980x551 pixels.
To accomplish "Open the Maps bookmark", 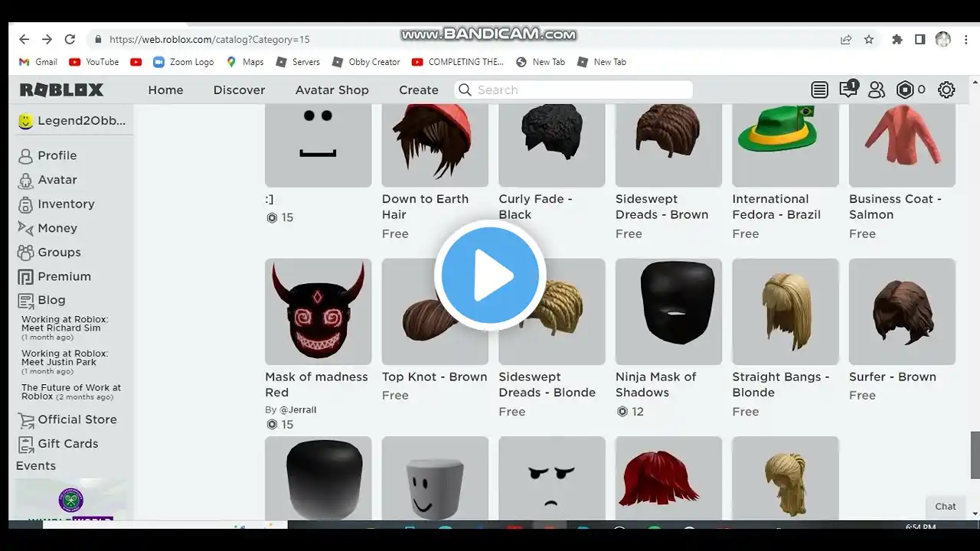I will [x=245, y=62].
